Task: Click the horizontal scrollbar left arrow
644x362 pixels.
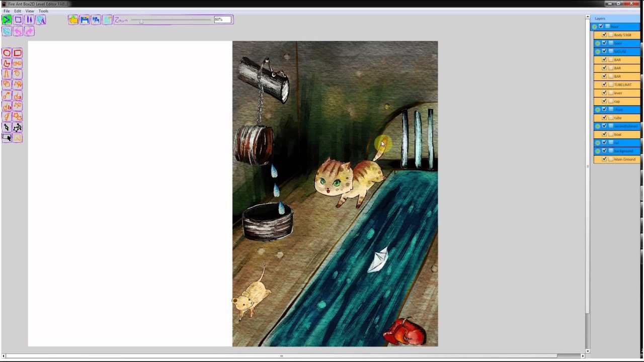Action: coord(4,356)
